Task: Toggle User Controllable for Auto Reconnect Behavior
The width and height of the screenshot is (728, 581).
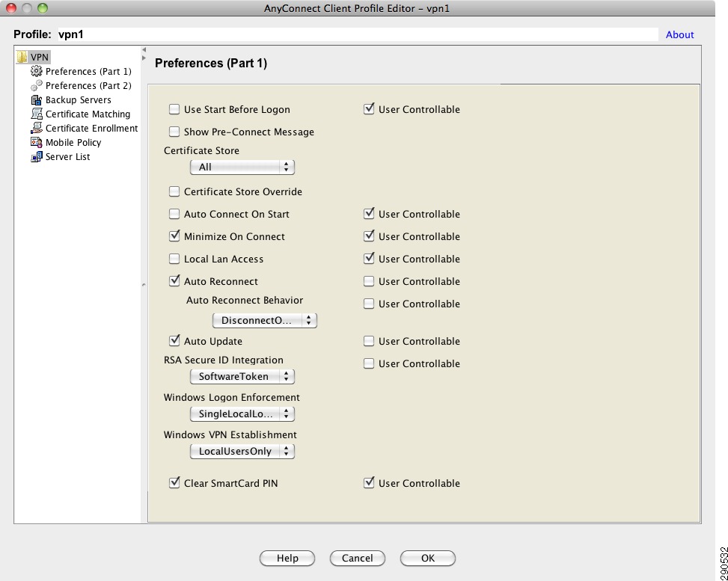Action: (x=369, y=304)
